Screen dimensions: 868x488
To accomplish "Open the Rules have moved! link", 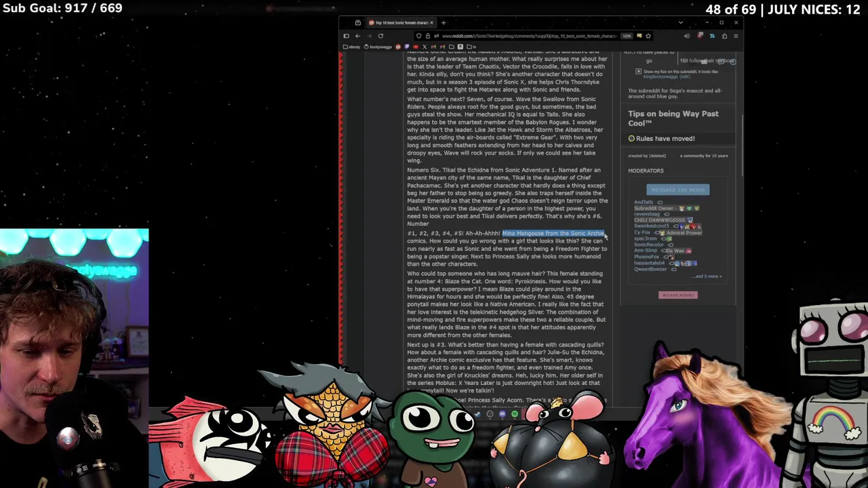I will click(x=665, y=138).
